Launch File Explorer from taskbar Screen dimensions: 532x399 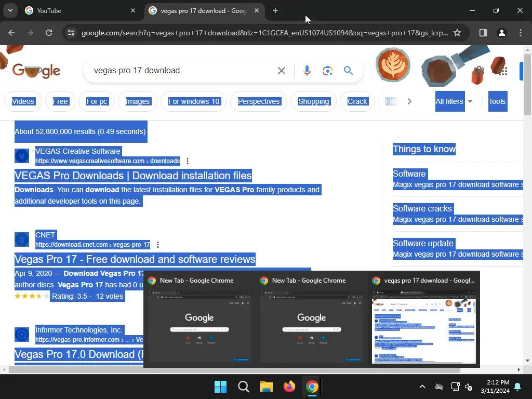tap(267, 387)
